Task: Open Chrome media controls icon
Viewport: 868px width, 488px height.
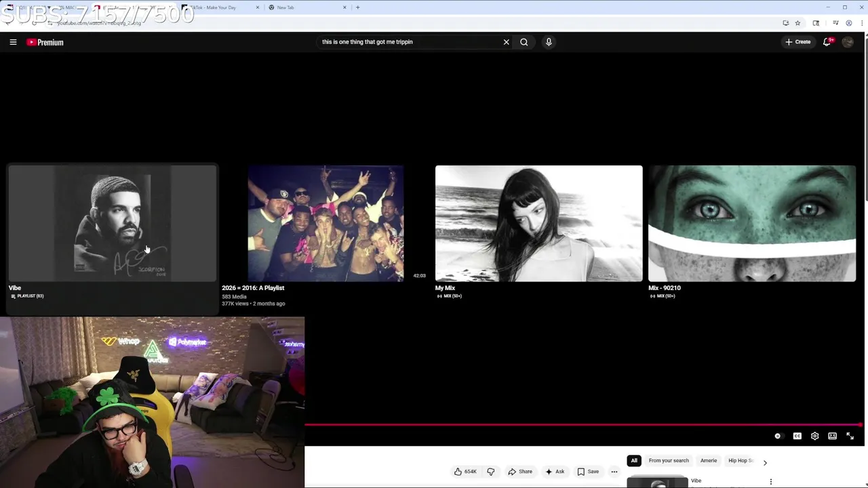Action: [835, 23]
